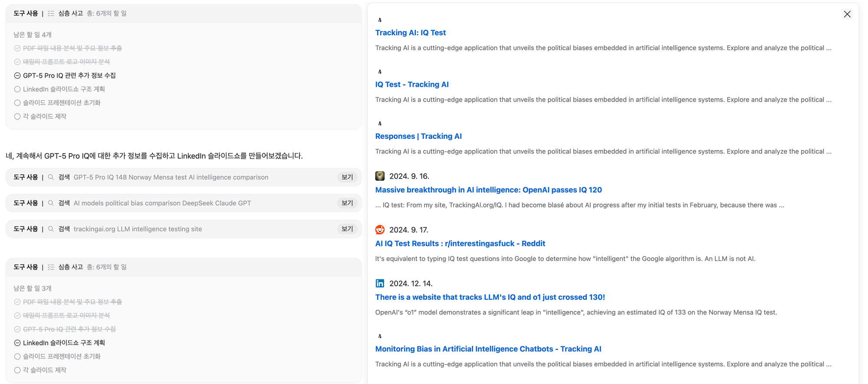Image resolution: width=868 pixels, height=384 pixels.
Task: Open Monitoring Bias in AI Chatbots link
Action: pyautogui.click(x=488, y=349)
